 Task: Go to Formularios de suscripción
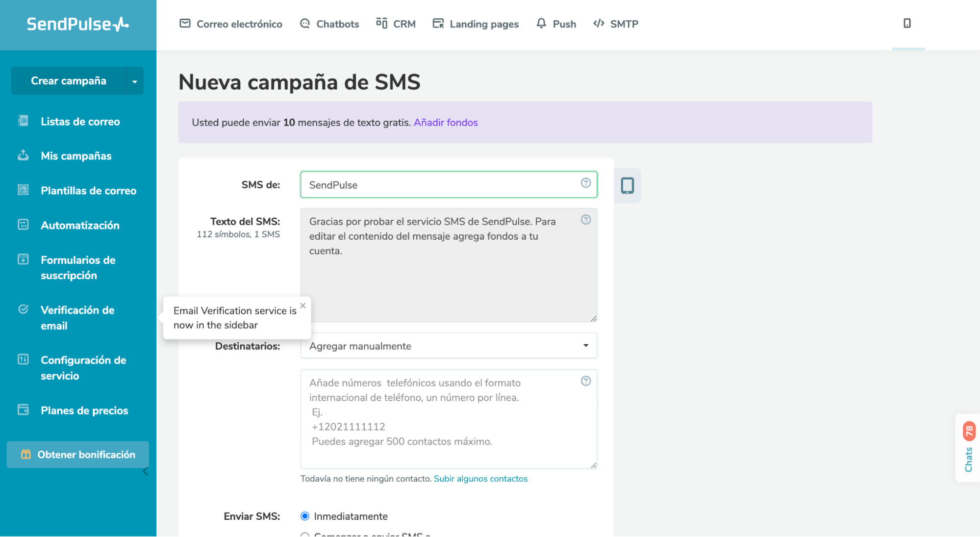(78, 268)
